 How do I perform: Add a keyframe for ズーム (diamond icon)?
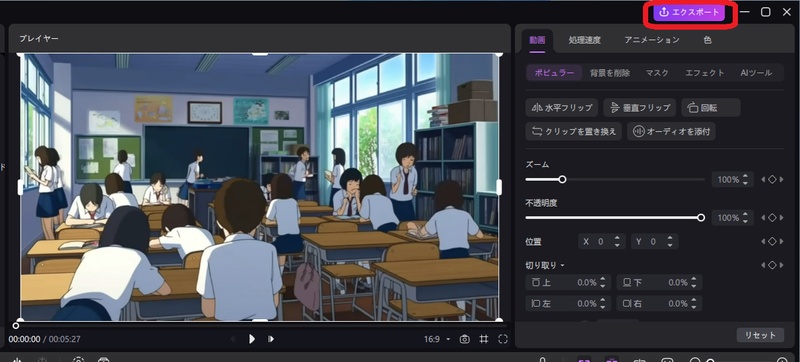click(x=772, y=179)
